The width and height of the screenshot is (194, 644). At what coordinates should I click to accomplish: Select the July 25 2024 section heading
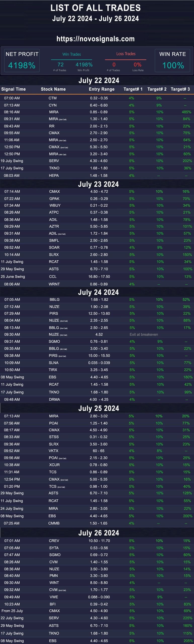[x=99, y=408]
